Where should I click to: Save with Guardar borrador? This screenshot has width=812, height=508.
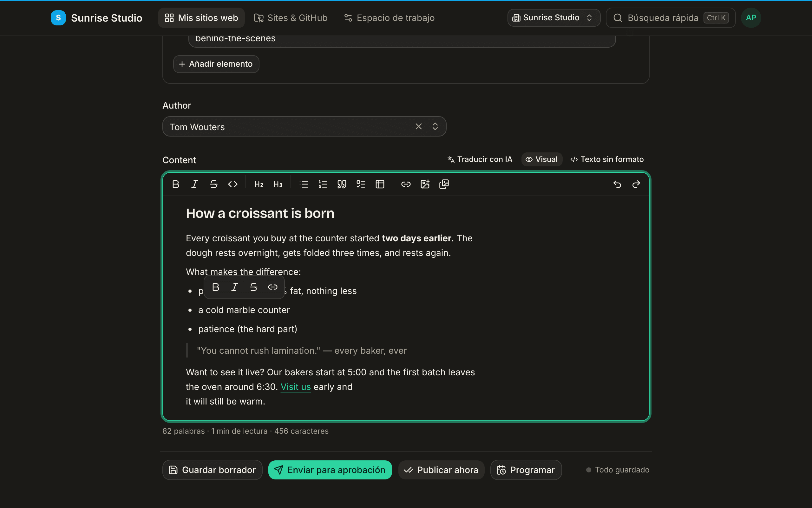click(x=213, y=470)
